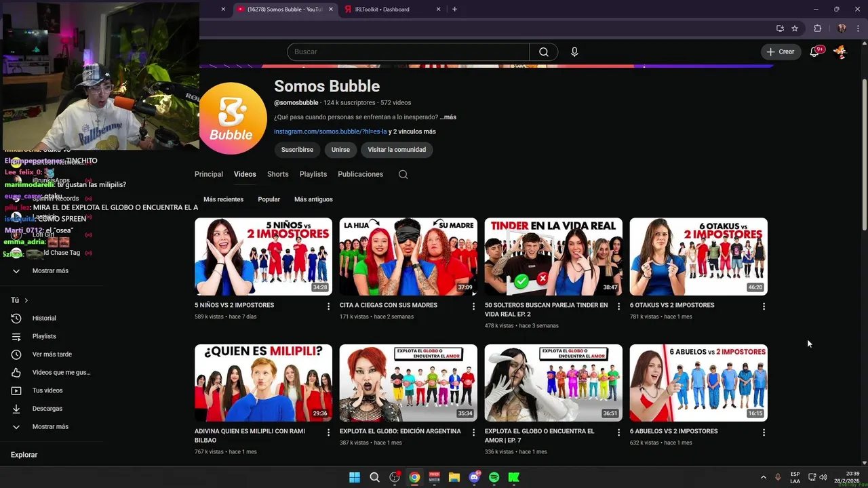Screen dimensions: 868x488
Task: Open options menu for 5 NIÑOS VS 2 IMPOSTORES
Action: (x=329, y=306)
